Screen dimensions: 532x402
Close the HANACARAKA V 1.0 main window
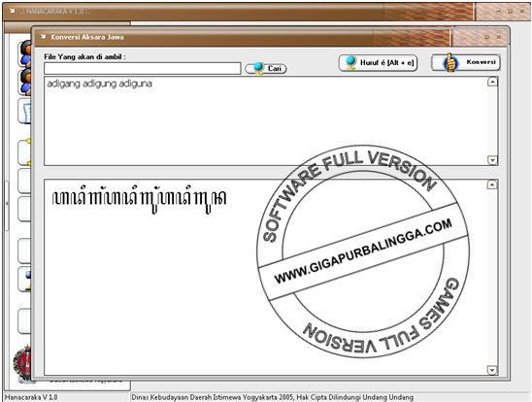(x=522, y=12)
